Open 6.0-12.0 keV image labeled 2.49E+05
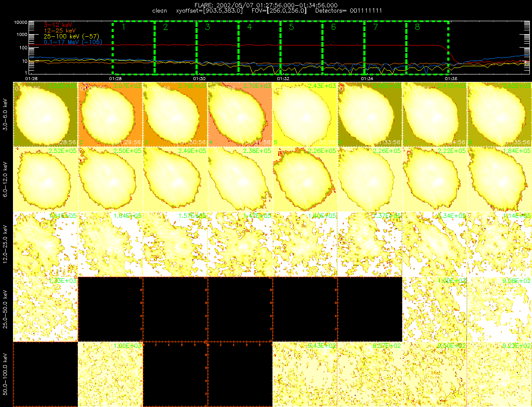This screenshot has width=532, height=407. pos(175,179)
